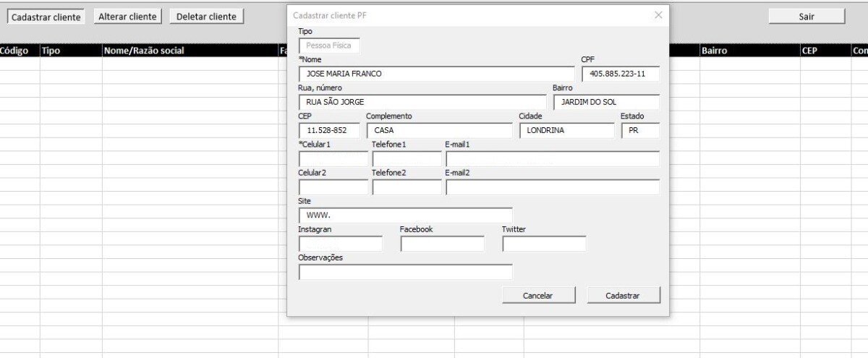Click the Deletar cliente button
This screenshot has height=358, width=868.
206,17
